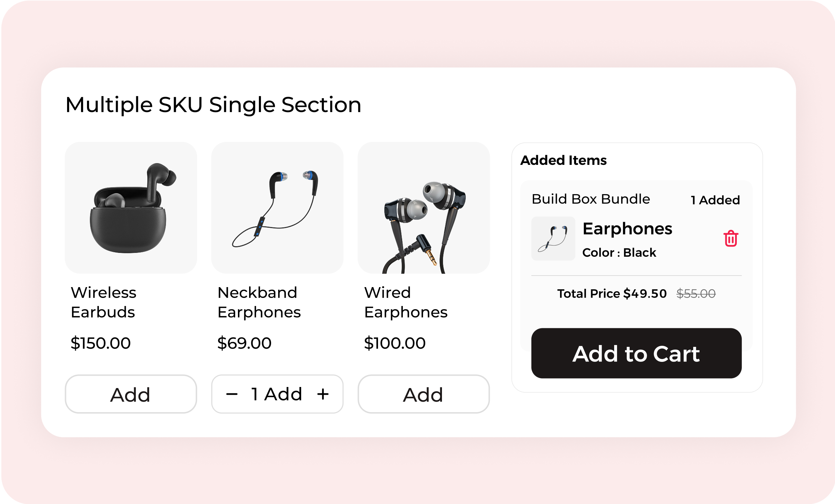The image size is (835, 504).
Task: Click the $150.00 price label
Action: (101, 343)
